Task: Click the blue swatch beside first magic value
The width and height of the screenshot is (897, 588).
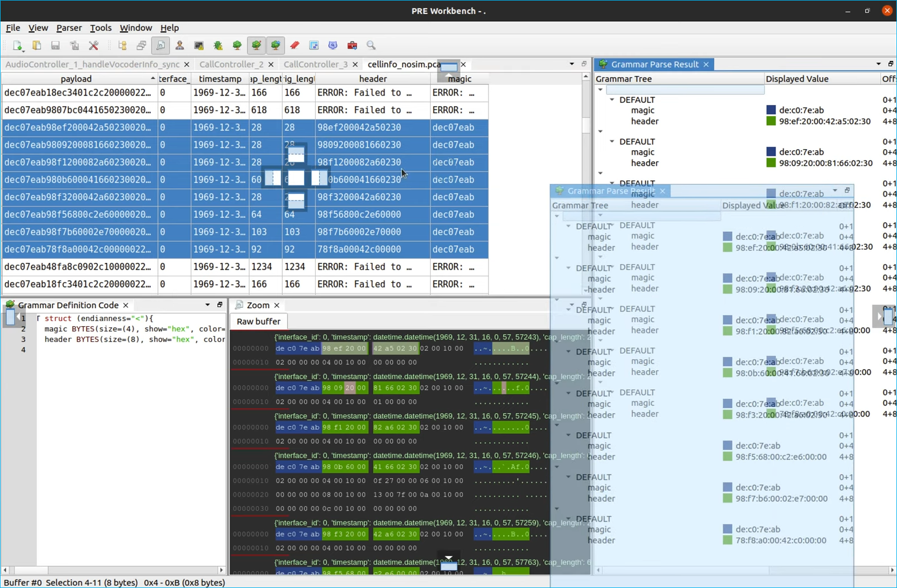Action: [x=771, y=111]
